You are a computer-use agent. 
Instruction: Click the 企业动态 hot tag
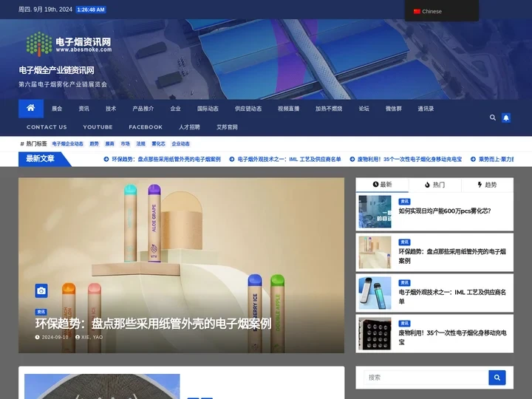tap(180, 143)
